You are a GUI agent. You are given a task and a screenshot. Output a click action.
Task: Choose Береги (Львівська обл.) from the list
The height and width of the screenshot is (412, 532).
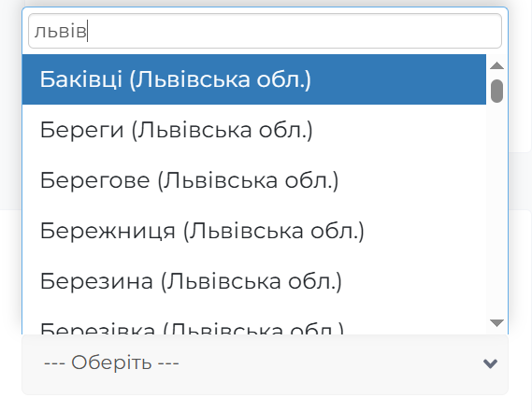pos(254,130)
